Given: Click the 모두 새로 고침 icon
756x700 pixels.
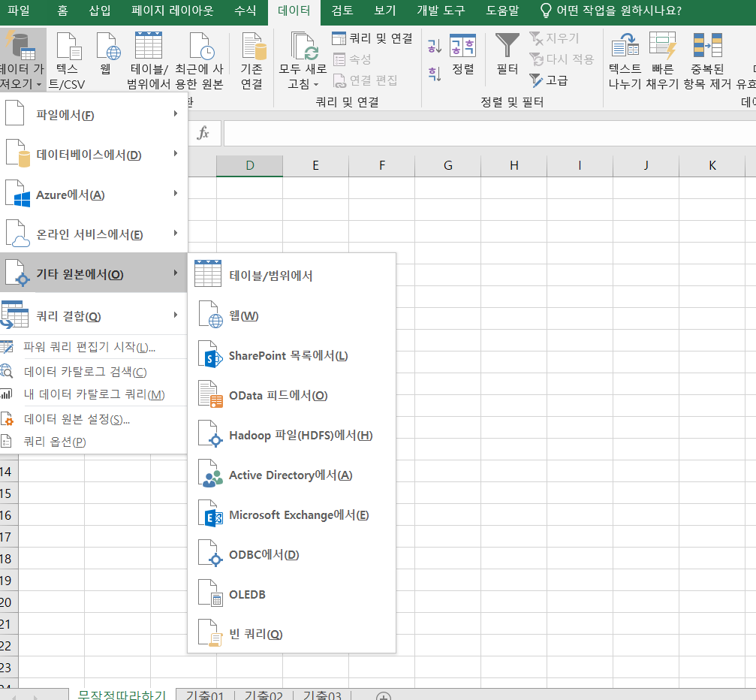Looking at the screenshot, I should pos(304,47).
